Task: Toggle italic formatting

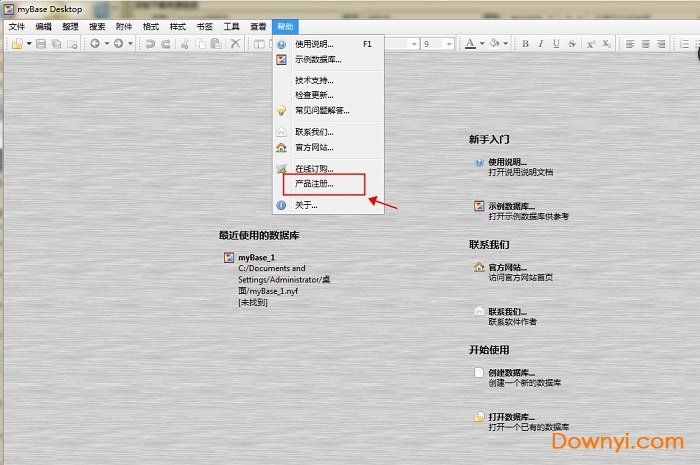Action: pyautogui.click(x=541, y=44)
